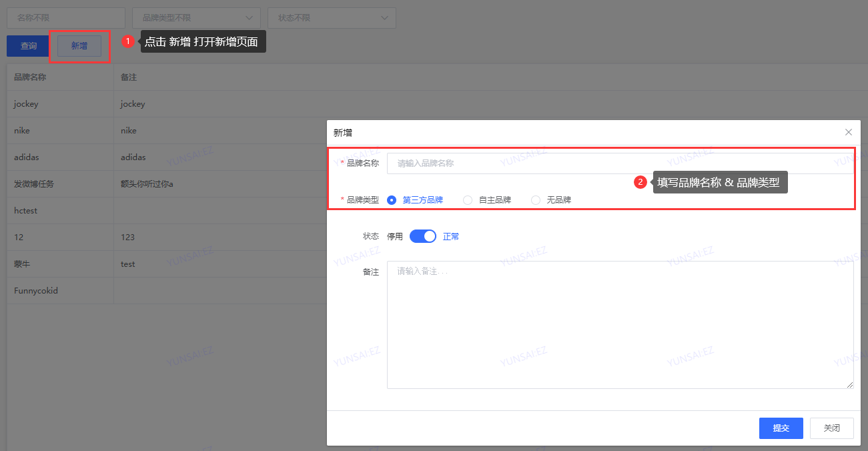
Task: Expand the 状态不限 dropdown filter
Action: [x=332, y=18]
